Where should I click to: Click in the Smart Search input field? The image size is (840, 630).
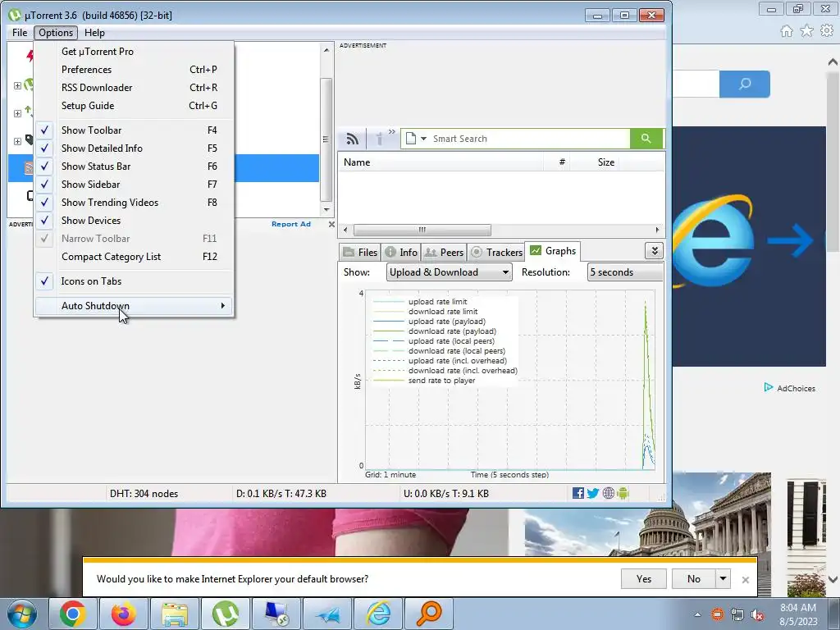(529, 139)
